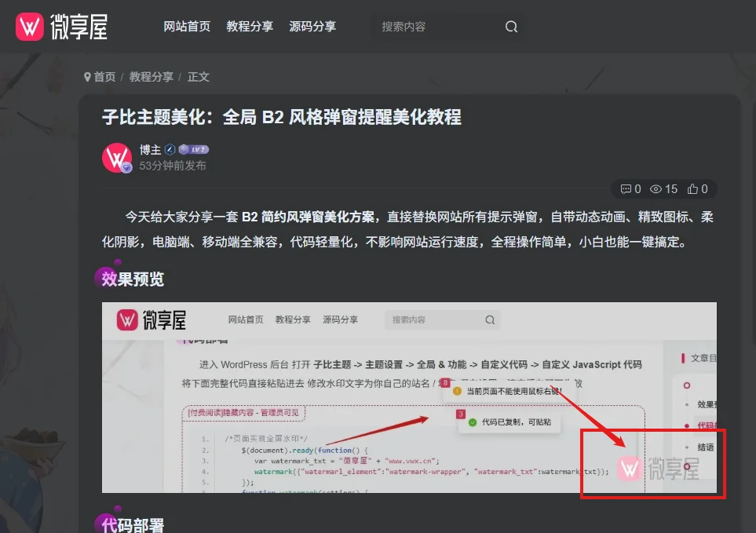Click the 53分钟前发布 timestamp
Image resolution: width=756 pixels, height=533 pixels.
pyautogui.click(x=173, y=166)
